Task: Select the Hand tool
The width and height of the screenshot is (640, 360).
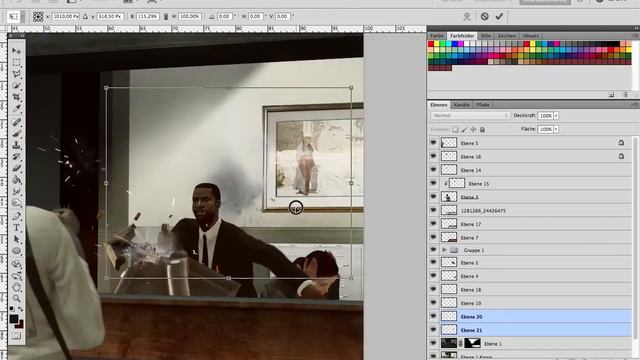Action: coord(16,287)
